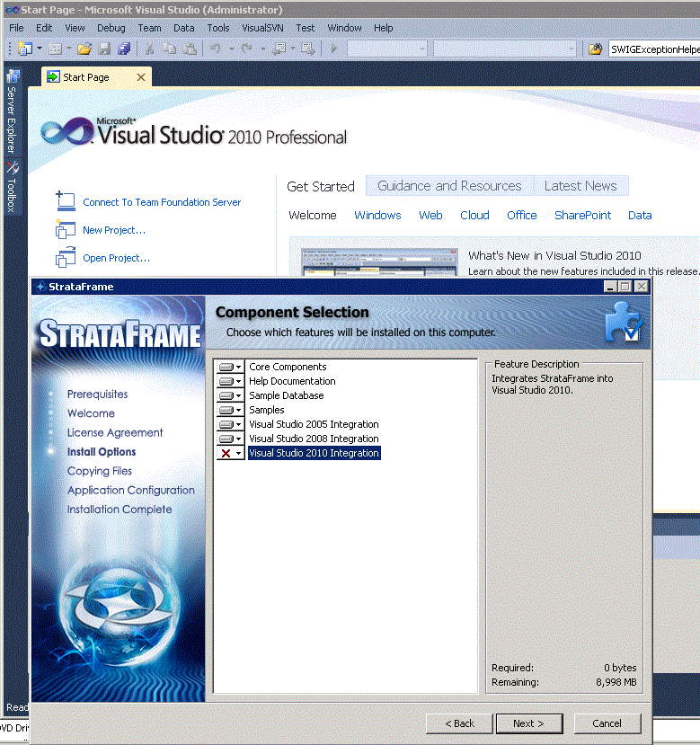This screenshot has height=745, width=700.
Task: Expand install options for Visual Studio 2008 Integration
Action: click(x=230, y=439)
